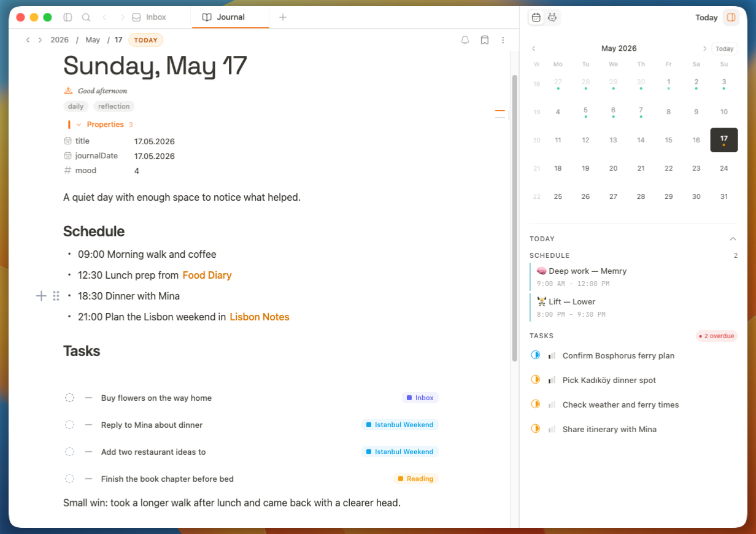Toggle status of Check weather and ferry times

[x=536, y=404]
